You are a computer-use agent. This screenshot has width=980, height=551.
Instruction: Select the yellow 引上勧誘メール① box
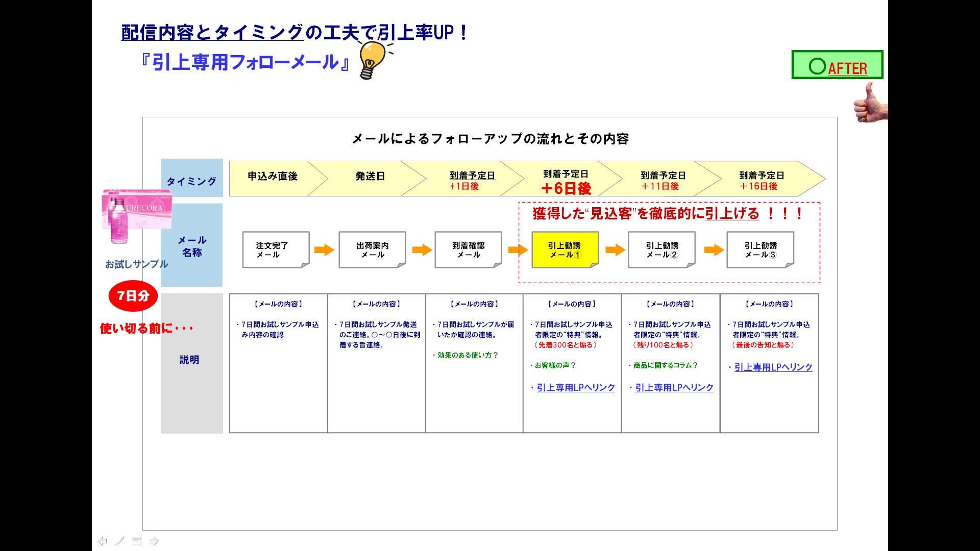pyautogui.click(x=564, y=249)
